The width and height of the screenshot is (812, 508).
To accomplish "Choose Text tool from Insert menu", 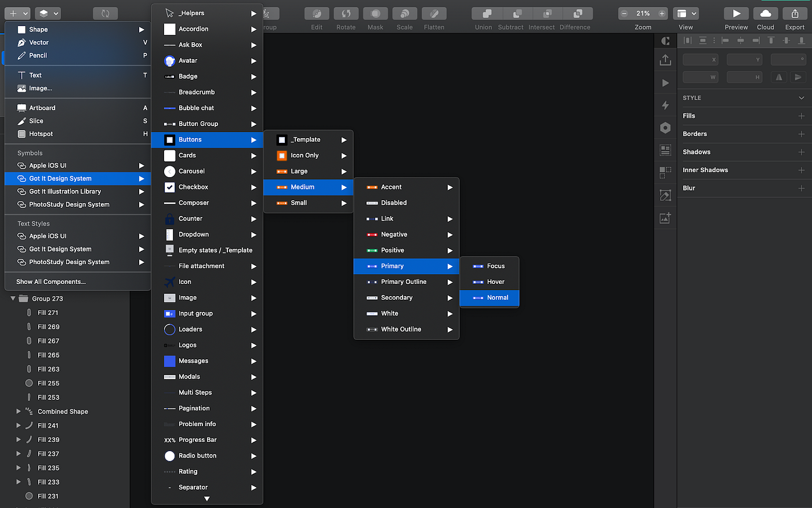I will tap(78, 75).
